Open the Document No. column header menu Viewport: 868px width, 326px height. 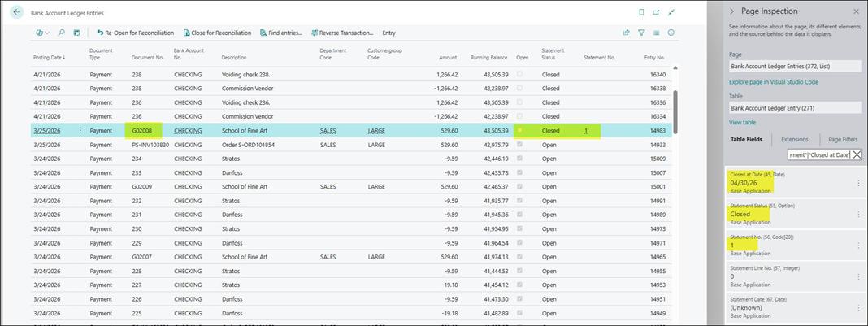[147, 57]
